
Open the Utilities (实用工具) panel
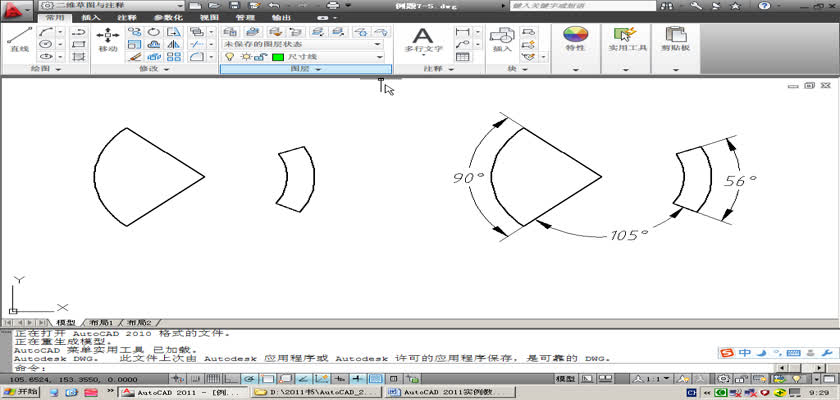626,40
